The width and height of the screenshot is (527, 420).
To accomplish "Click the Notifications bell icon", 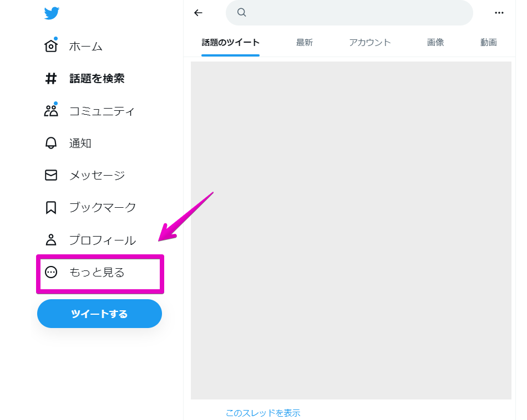I will pos(50,143).
